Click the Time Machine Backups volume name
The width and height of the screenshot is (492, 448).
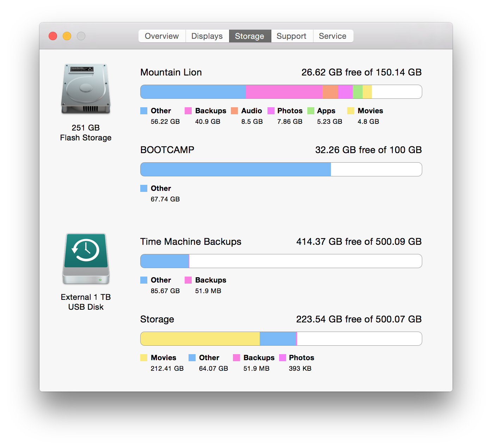point(191,242)
